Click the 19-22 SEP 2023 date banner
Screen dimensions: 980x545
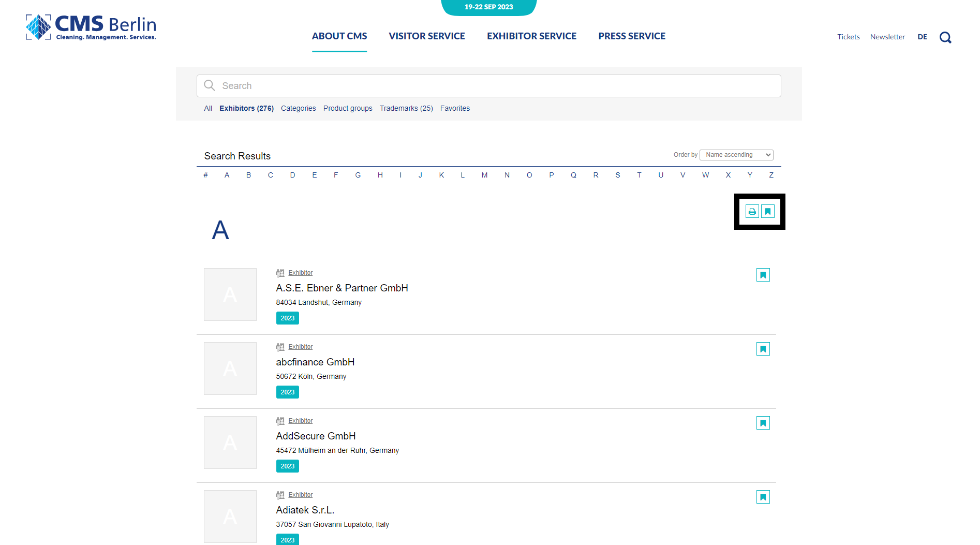[489, 7]
